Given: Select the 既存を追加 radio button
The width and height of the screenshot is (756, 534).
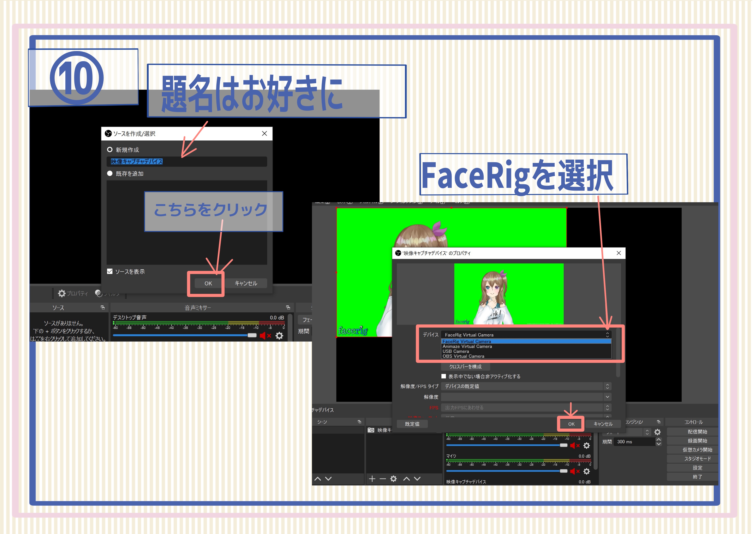Looking at the screenshot, I should (110, 173).
